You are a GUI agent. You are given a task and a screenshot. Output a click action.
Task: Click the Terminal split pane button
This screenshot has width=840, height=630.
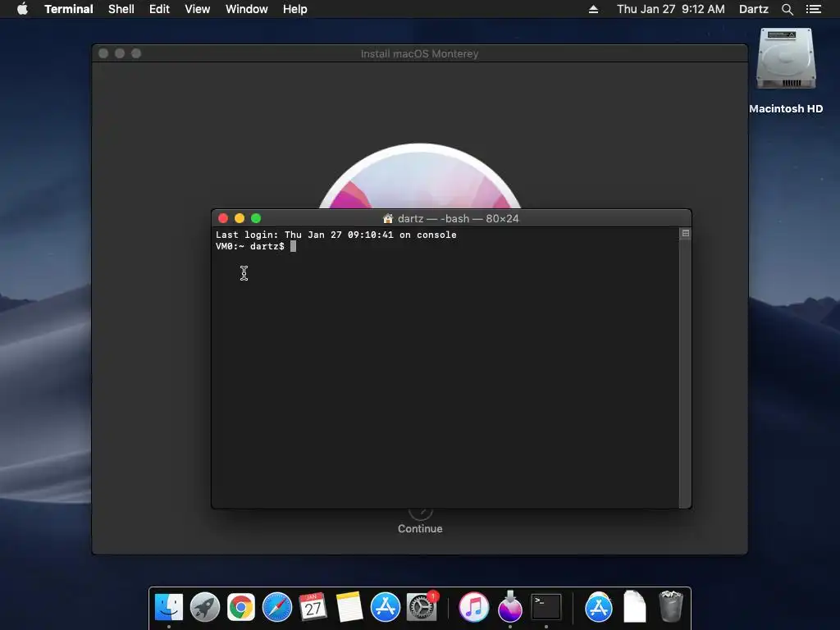tap(685, 234)
